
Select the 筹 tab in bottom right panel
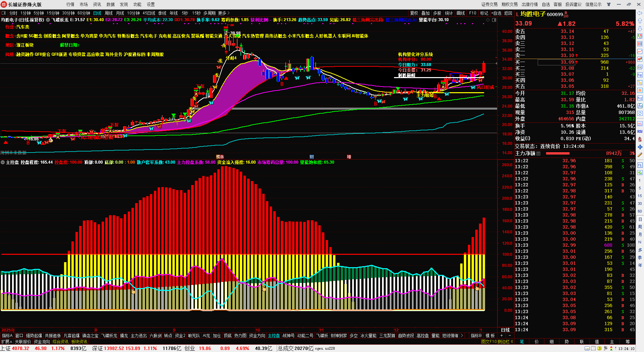(628, 342)
